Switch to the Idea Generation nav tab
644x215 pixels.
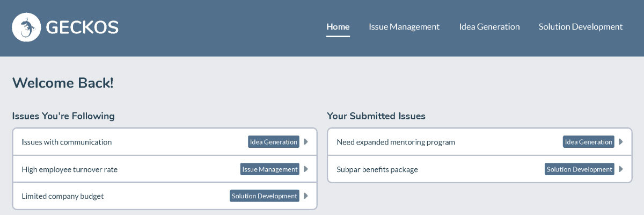point(489,27)
